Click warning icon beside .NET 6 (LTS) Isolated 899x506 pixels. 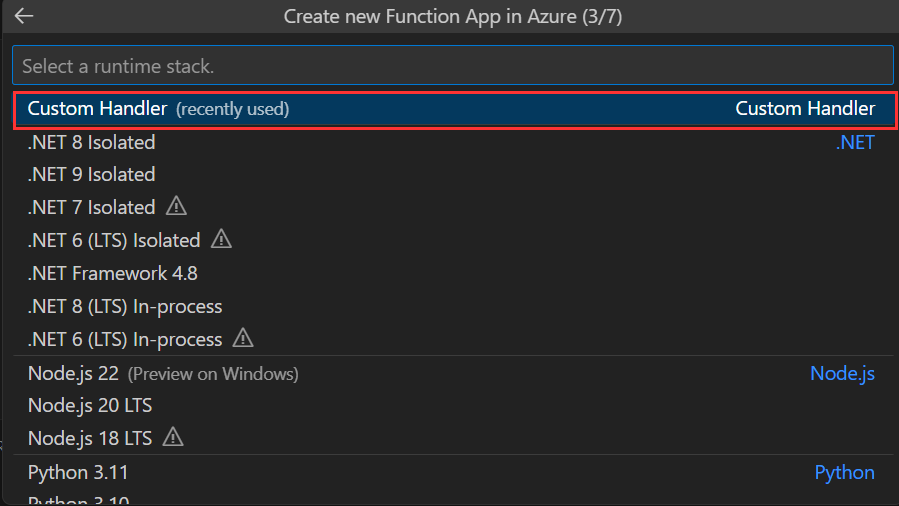[221, 239]
